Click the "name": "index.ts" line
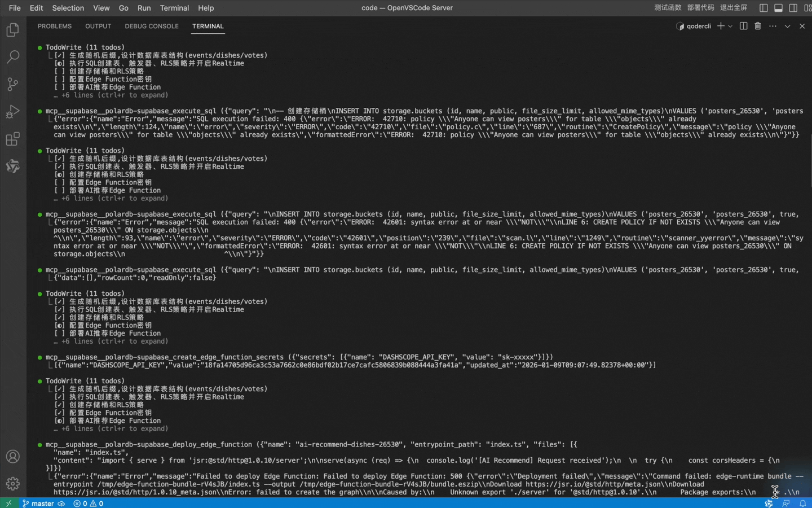Viewport: 812px width, 508px height. tap(91, 452)
